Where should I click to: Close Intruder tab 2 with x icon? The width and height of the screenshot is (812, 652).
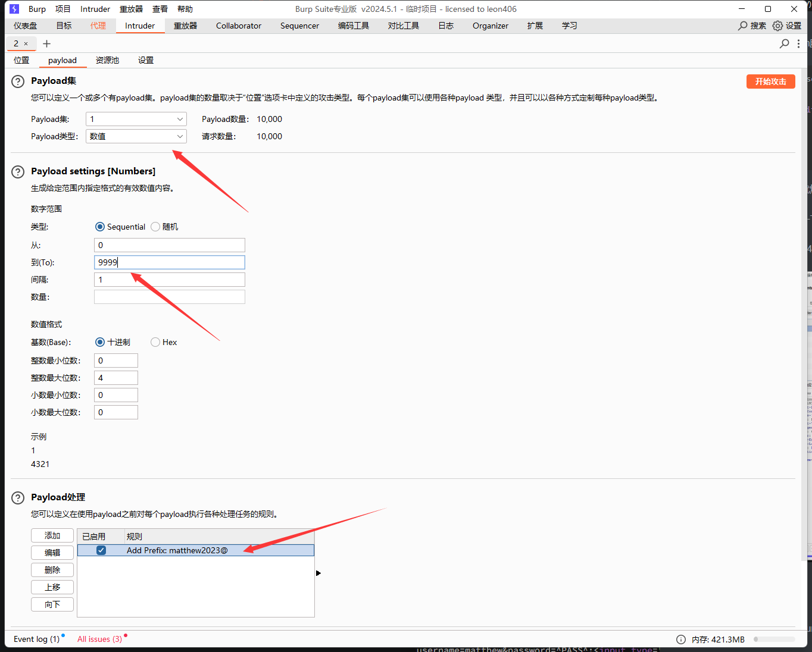(26, 43)
